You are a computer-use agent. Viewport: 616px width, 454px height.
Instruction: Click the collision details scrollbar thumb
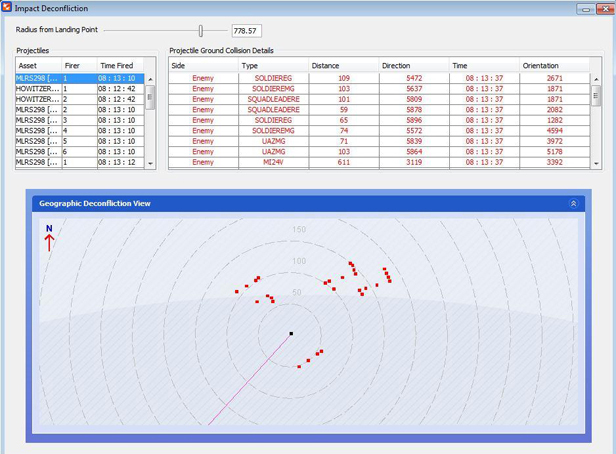tap(596, 95)
